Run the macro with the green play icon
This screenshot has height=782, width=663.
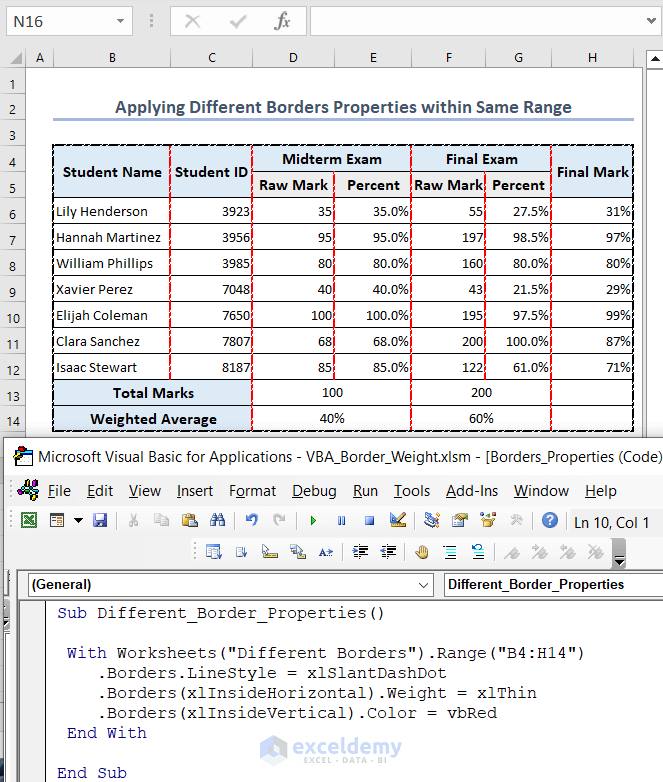click(x=313, y=521)
